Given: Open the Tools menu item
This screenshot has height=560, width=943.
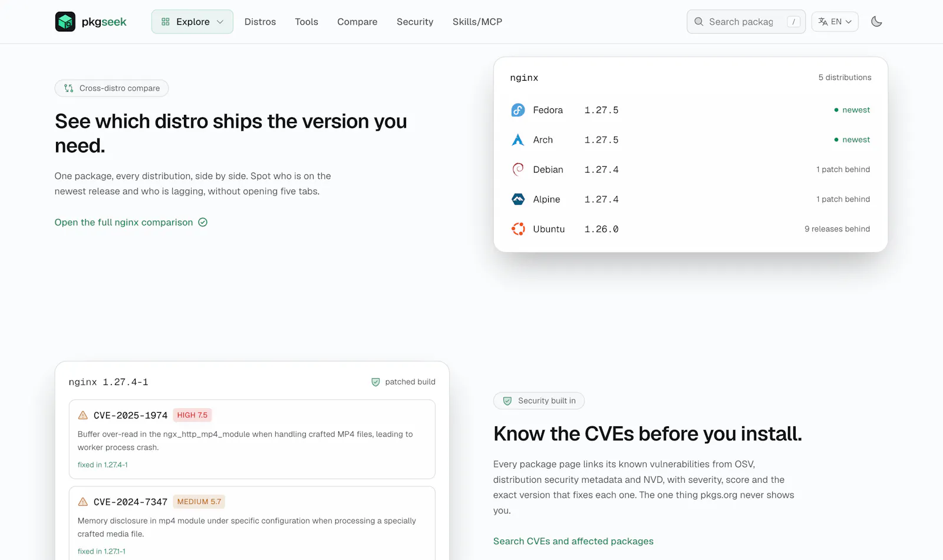Looking at the screenshot, I should pos(306,22).
